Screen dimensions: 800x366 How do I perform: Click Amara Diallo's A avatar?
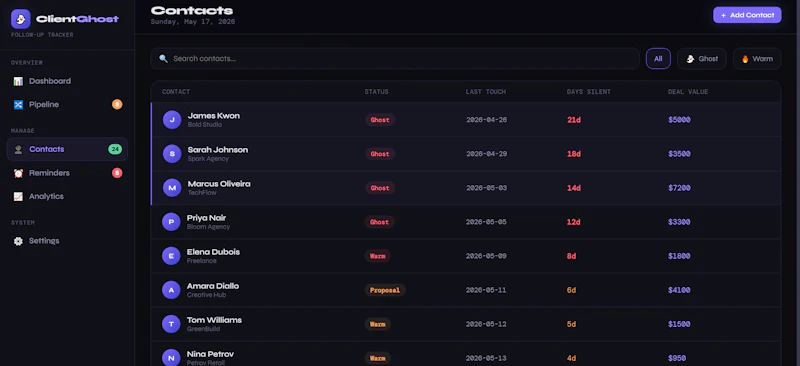[171, 290]
